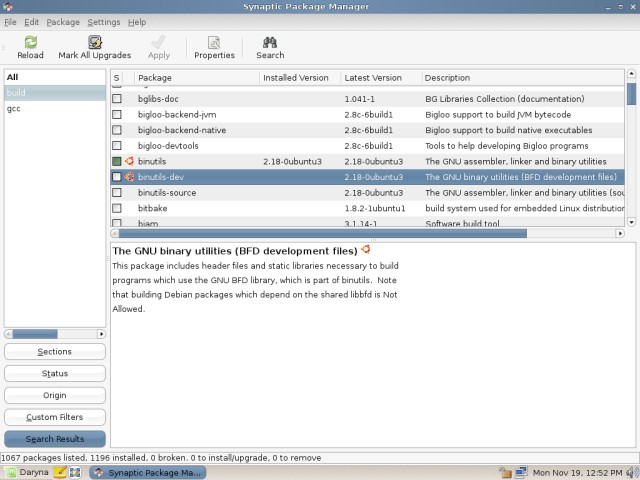Sort by the Package column header
Viewport: 640px width, 480px height.
click(197, 78)
